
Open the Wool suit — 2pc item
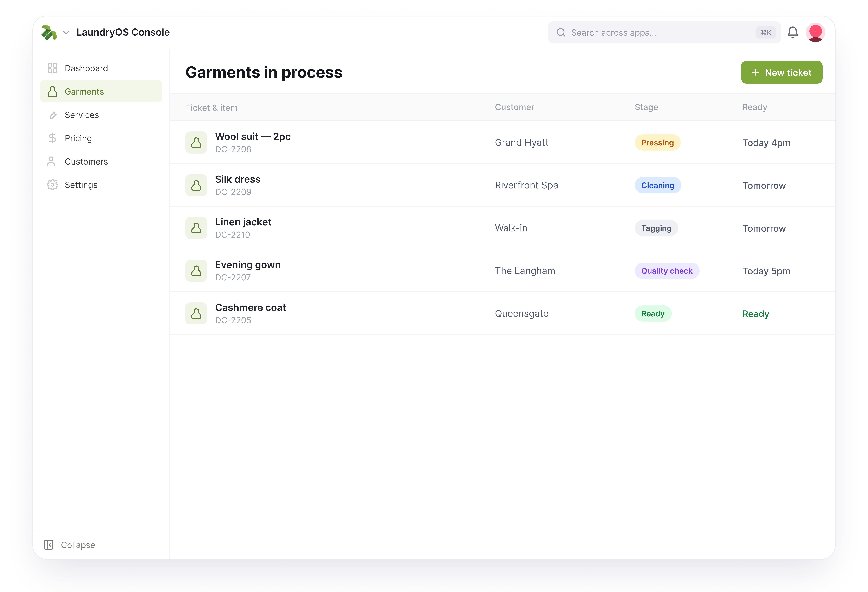253,136
